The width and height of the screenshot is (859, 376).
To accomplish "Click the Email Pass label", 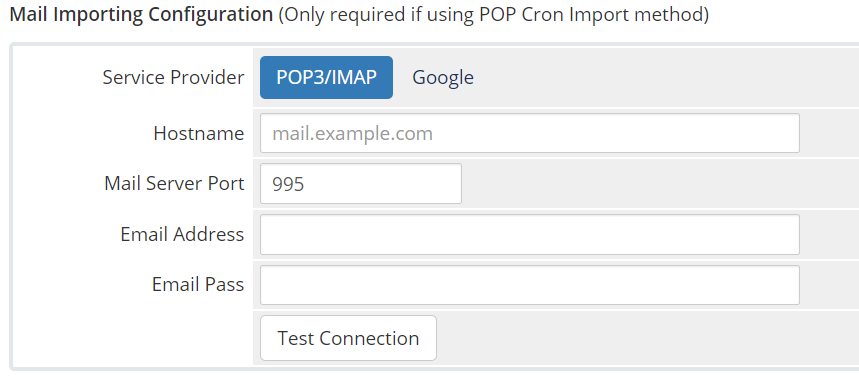I will [198, 284].
